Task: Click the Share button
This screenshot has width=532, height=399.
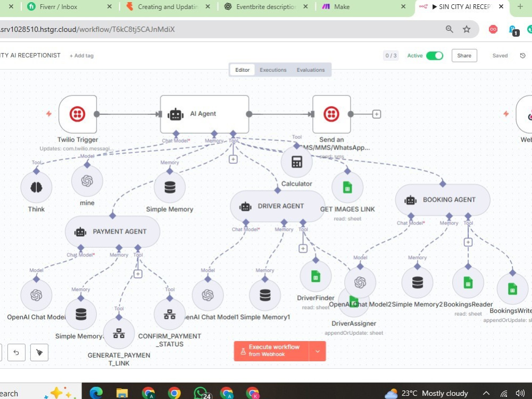Action: click(464, 56)
